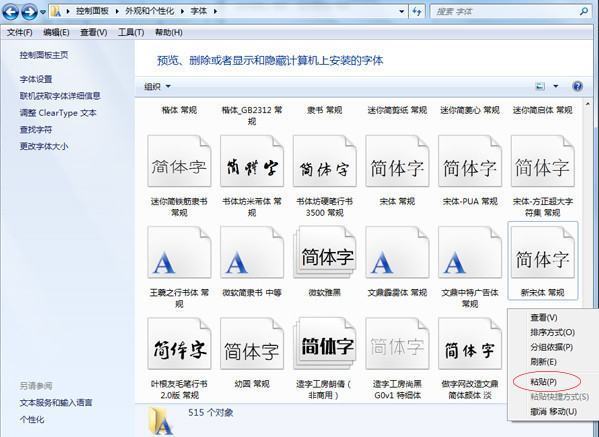
Task: Click the change view icon in toolbar
Action: click(540, 86)
